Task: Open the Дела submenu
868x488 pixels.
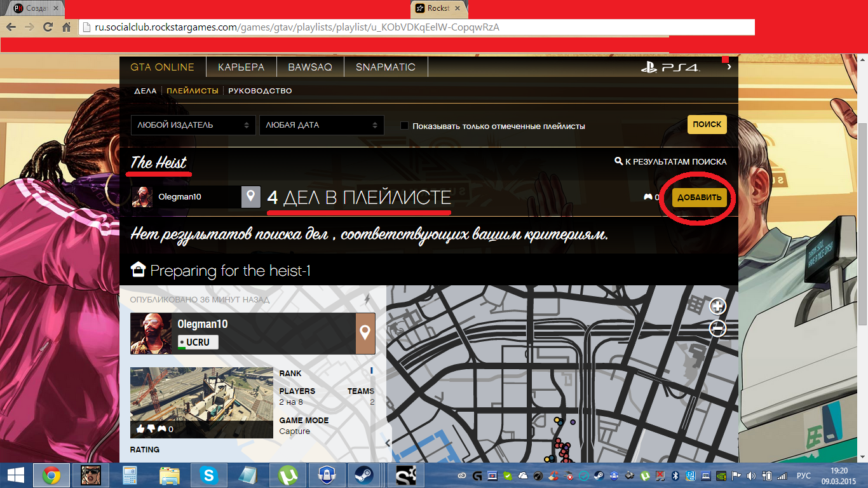Action: click(146, 91)
